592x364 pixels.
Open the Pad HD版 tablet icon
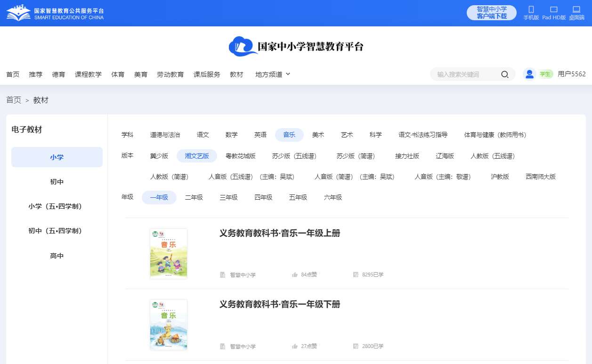pos(554,9)
